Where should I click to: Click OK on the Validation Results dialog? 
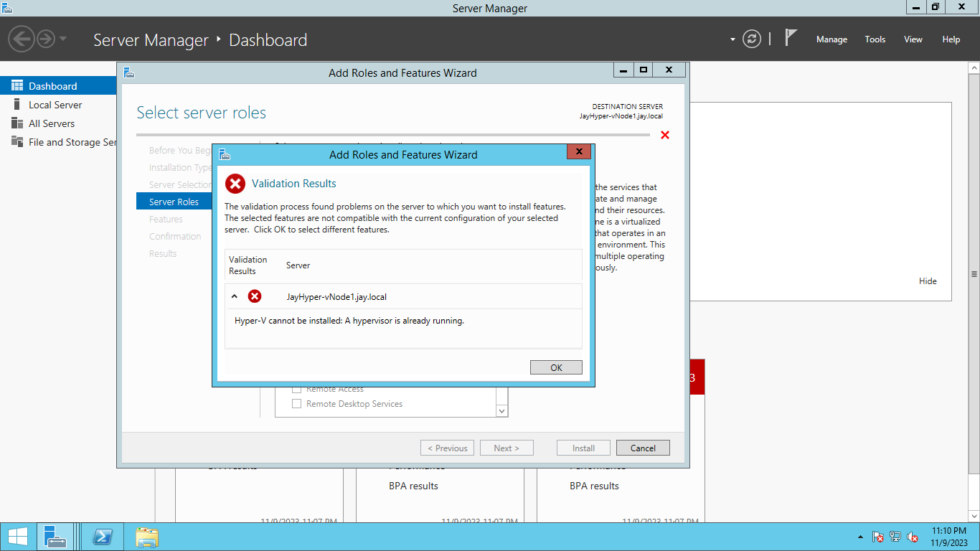tap(556, 367)
